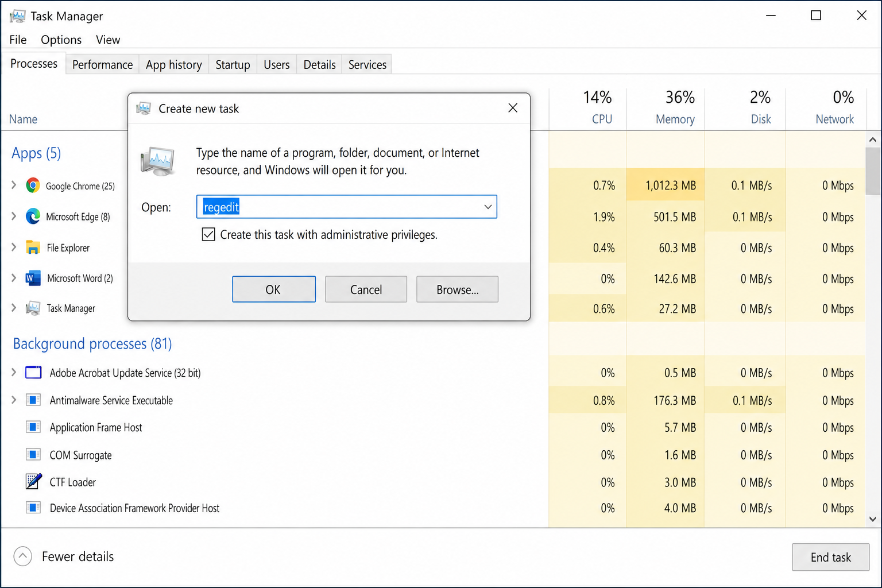882x588 pixels.
Task: Uncheck administrative privileges checkbox
Action: pos(208,234)
